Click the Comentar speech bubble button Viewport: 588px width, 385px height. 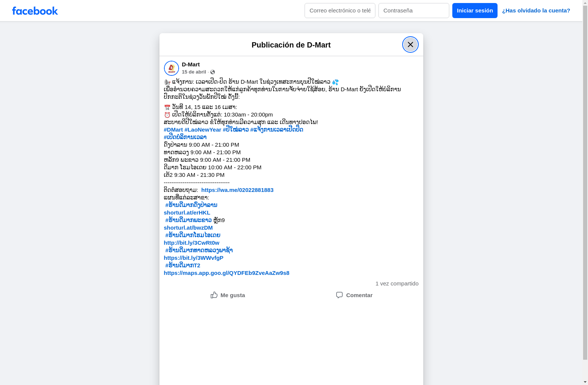click(354, 295)
